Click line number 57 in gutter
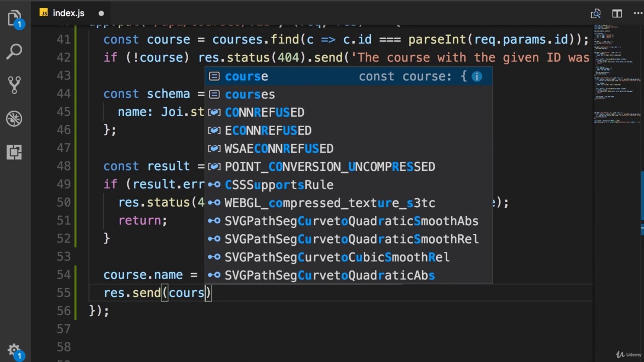The width and height of the screenshot is (644, 362). 64,329
